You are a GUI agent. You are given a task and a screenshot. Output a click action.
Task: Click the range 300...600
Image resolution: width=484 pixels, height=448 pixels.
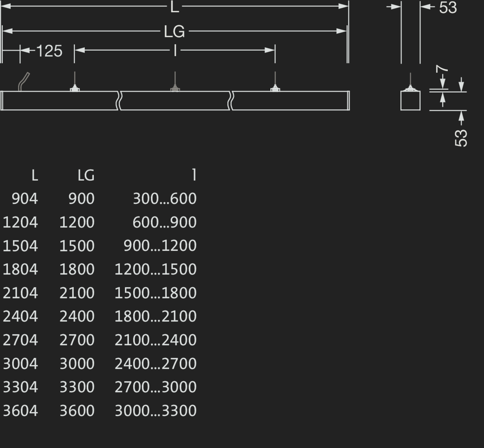[165, 199]
